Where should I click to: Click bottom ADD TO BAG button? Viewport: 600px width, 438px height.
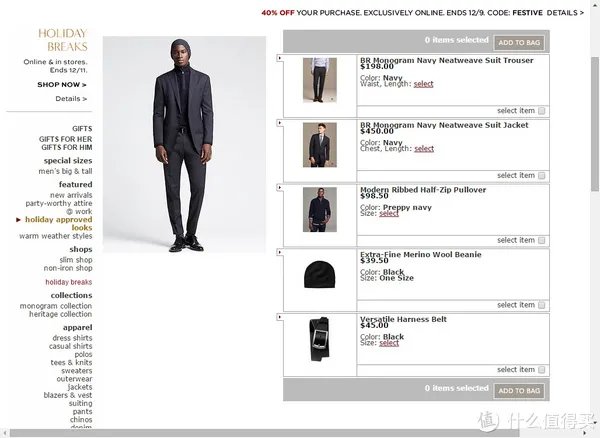click(519, 391)
